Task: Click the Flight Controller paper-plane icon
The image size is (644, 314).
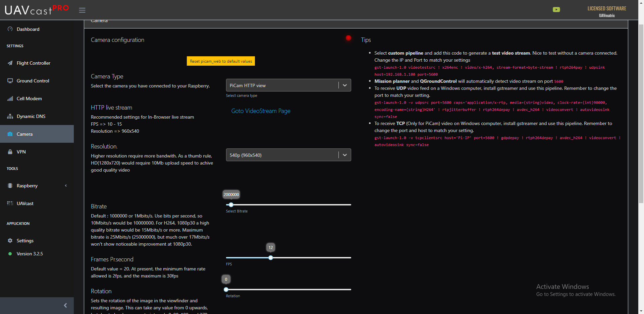Action: click(x=10, y=63)
